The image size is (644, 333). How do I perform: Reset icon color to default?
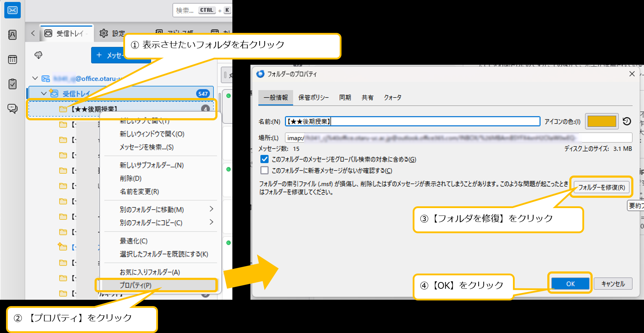click(x=627, y=121)
